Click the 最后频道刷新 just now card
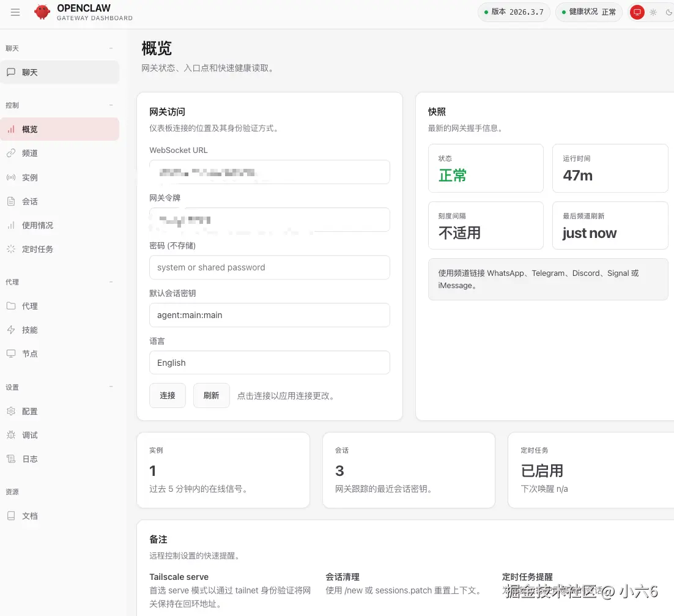674x616 pixels. tap(610, 225)
